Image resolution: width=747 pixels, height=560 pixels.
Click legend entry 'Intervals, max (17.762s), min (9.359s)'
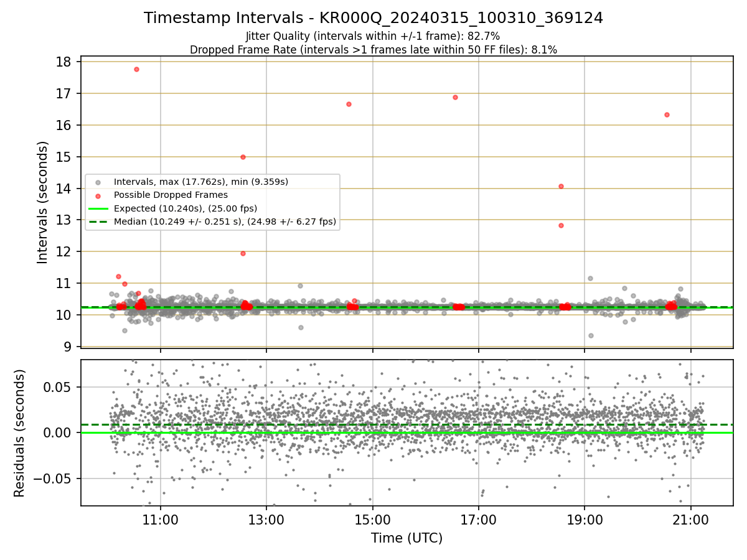(x=201, y=182)
